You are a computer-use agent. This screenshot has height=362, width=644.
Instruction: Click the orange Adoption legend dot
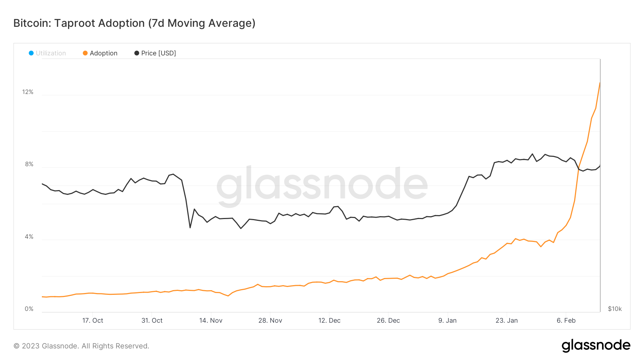coord(85,53)
